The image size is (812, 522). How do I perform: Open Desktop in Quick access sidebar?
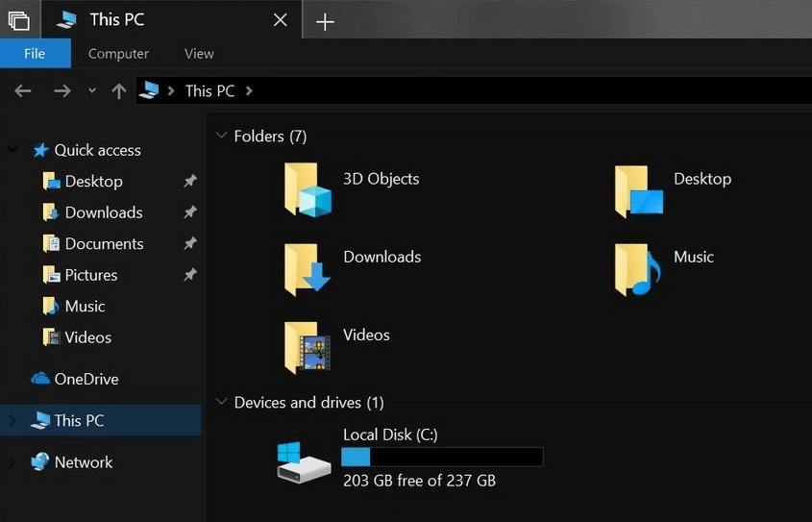point(83,182)
